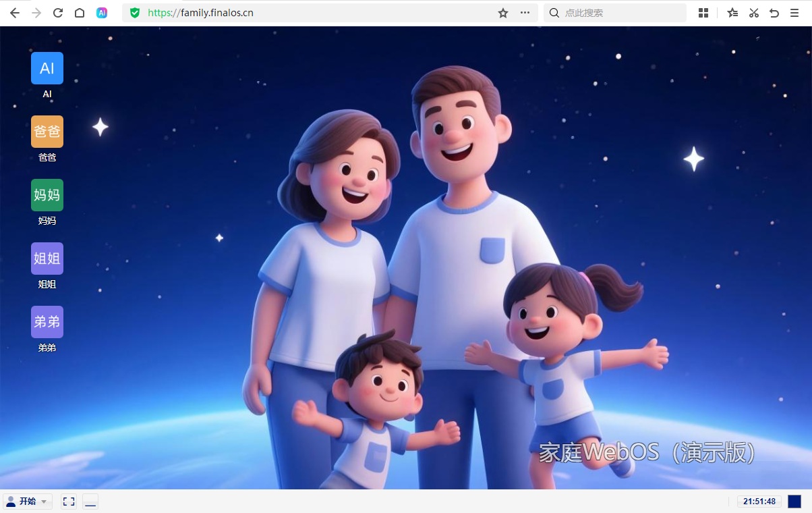Click the dark blue square in taskbar corner

point(794,502)
